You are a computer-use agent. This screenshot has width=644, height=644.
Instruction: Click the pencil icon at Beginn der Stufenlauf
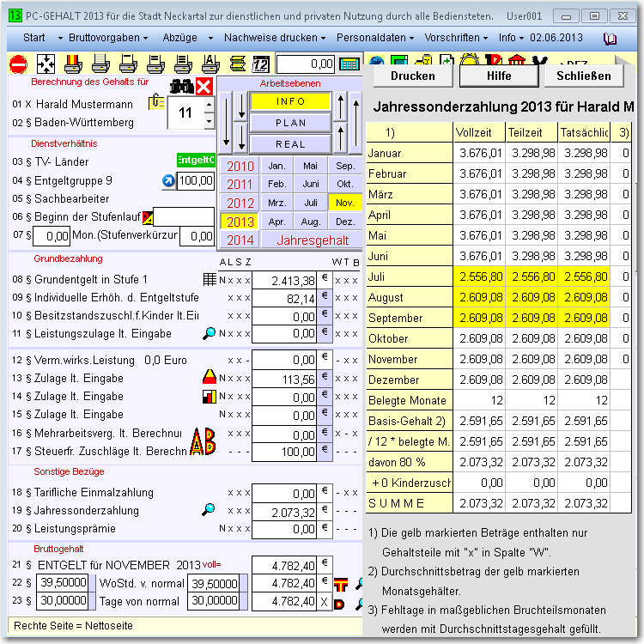pyautogui.click(x=148, y=218)
